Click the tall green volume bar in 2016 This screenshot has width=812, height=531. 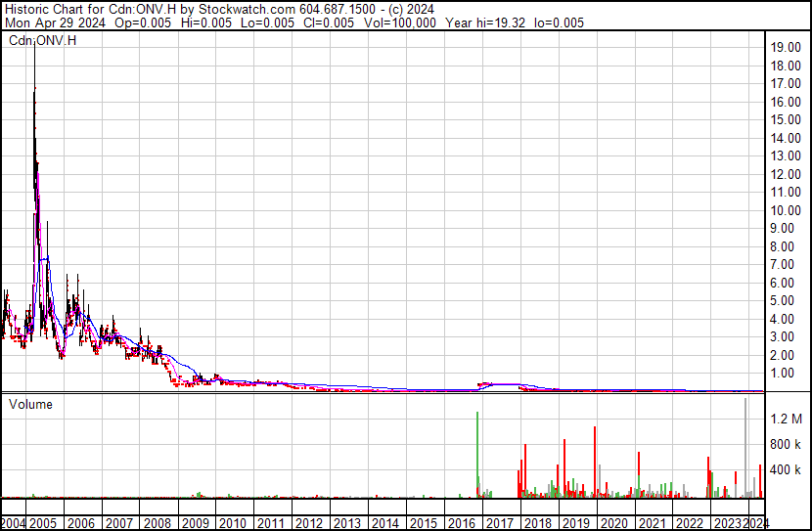477,455
